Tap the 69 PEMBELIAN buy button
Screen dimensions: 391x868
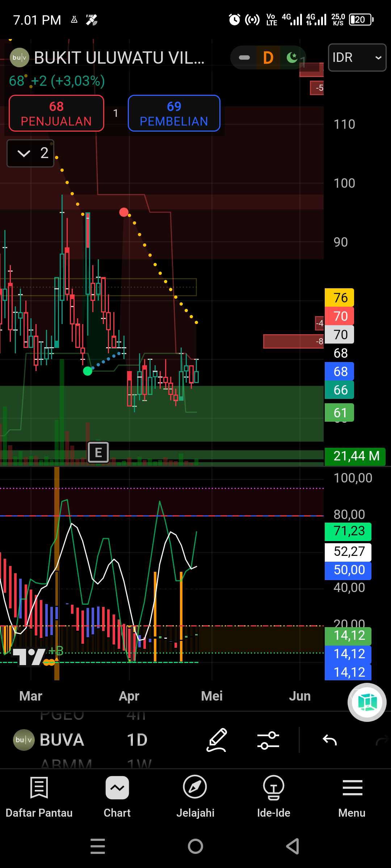coord(174,113)
